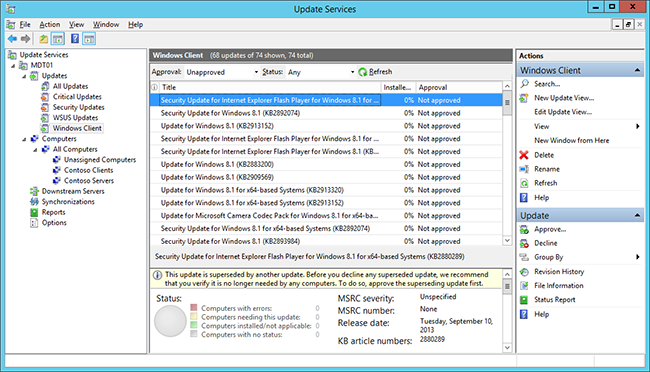650x372 pixels.
Task: Click the New Update View icon
Action: (524, 98)
